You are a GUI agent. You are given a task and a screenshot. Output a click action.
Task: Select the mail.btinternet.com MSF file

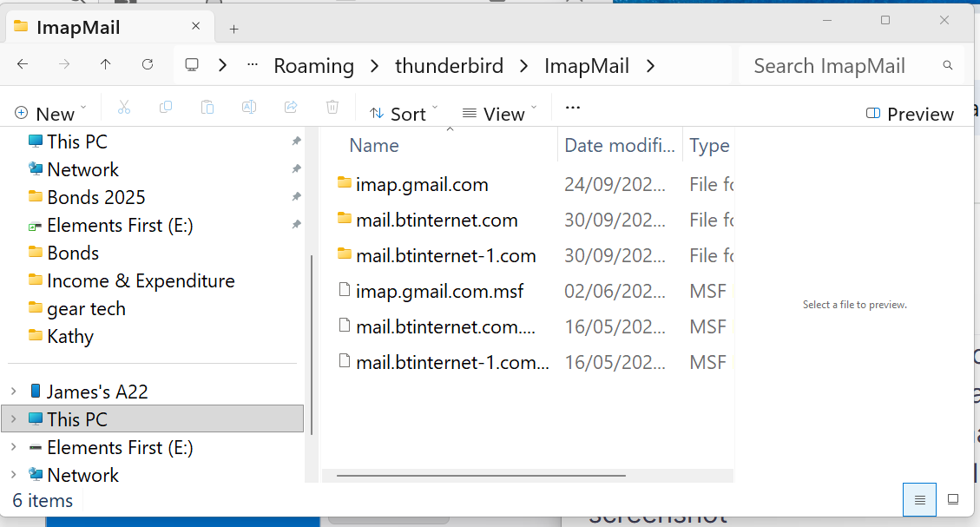tap(437, 327)
